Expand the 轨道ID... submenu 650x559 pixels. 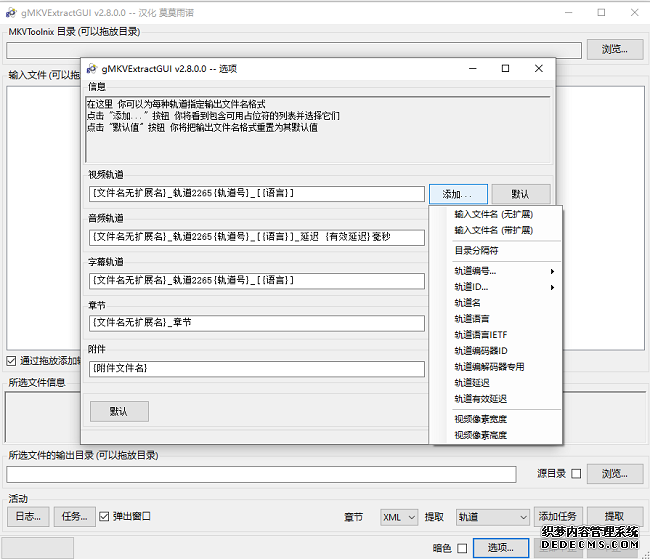503,287
